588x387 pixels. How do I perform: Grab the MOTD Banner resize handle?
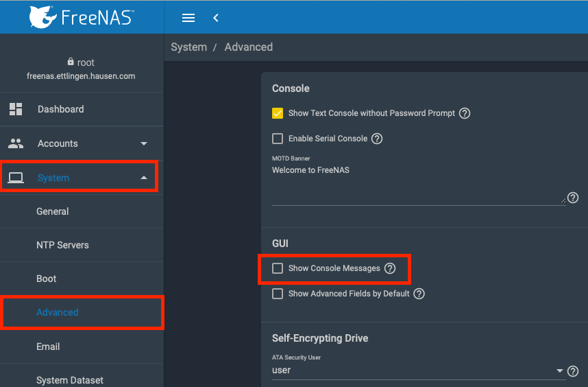click(563, 200)
